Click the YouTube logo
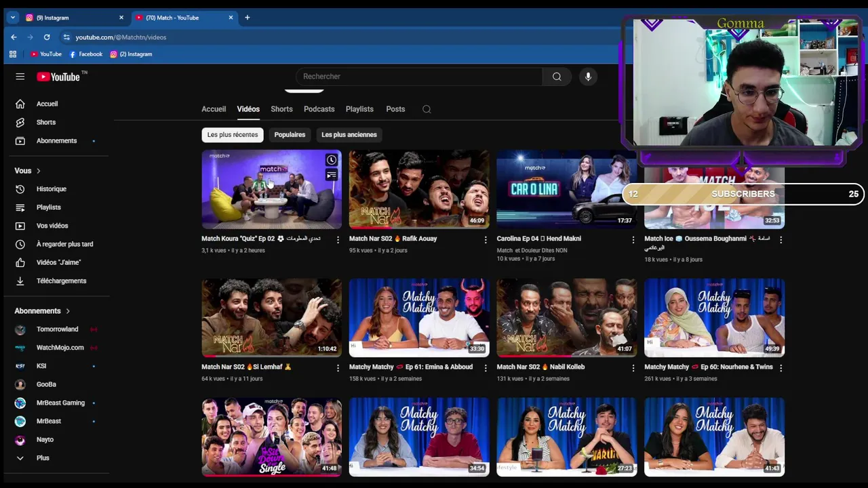 click(x=59, y=77)
